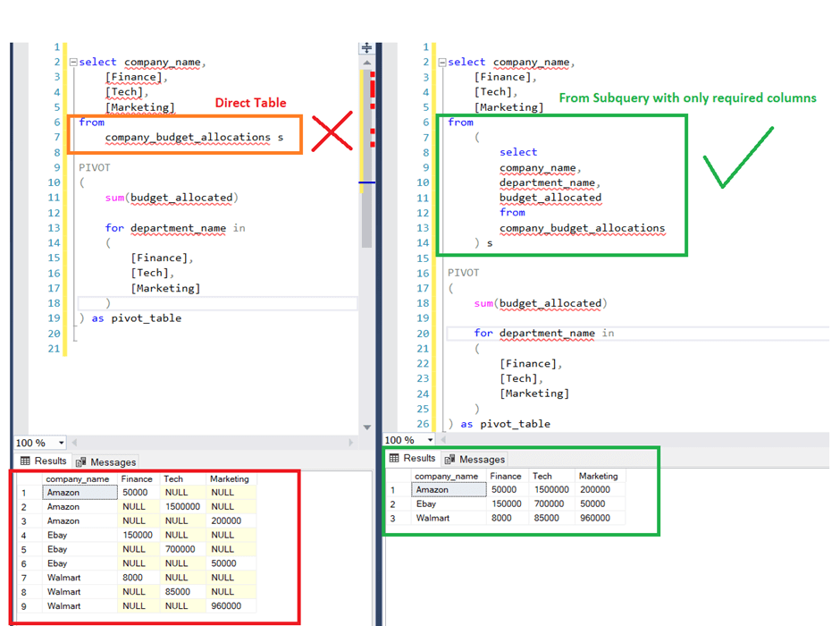
Task: Click the Messages icon on left pane
Action: pos(82,461)
